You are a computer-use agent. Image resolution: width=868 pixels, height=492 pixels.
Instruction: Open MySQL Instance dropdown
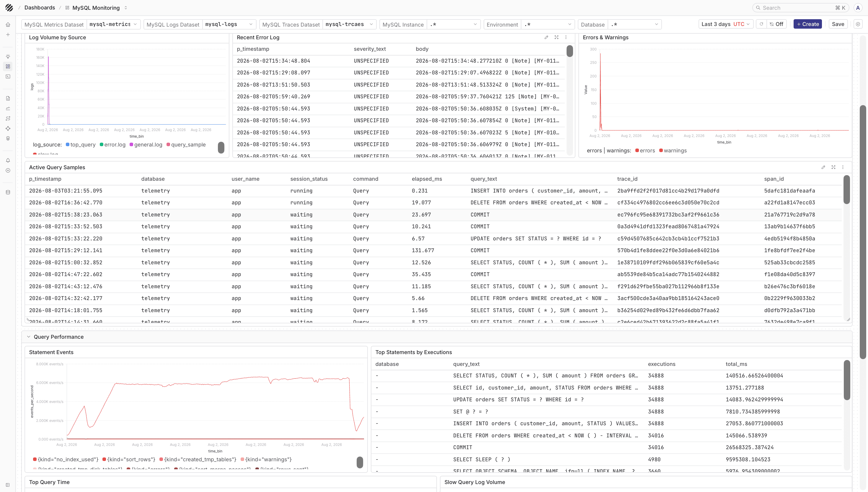click(453, 24)
